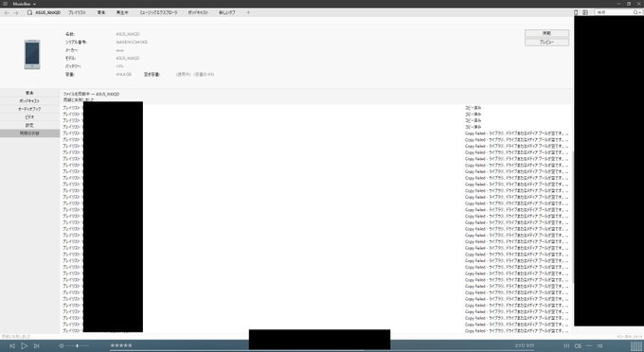Switch to the 音楽 tab in tab bar
Viewport: 644px width, 352px height.
click(101, 12)
